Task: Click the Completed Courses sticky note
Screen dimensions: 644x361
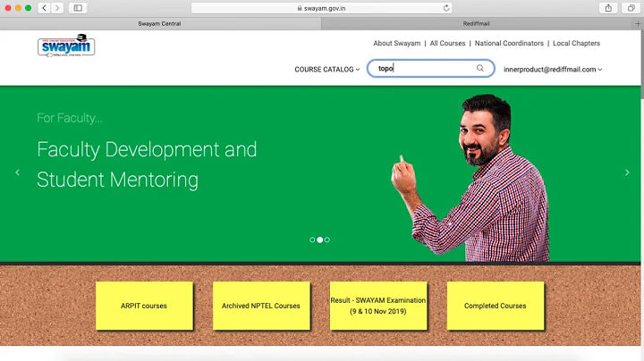Action: tap(496, 306)
